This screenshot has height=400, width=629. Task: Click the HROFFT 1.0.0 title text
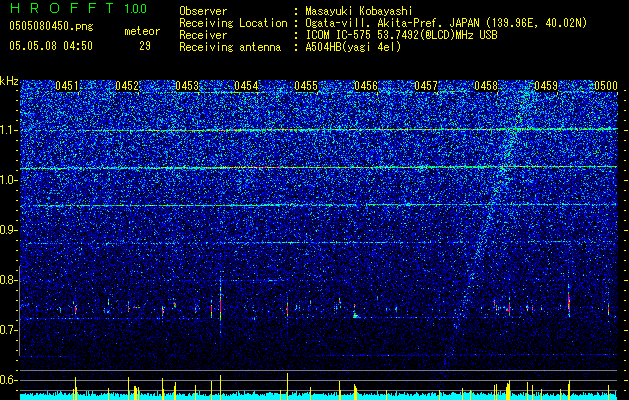tap(78, 8)
